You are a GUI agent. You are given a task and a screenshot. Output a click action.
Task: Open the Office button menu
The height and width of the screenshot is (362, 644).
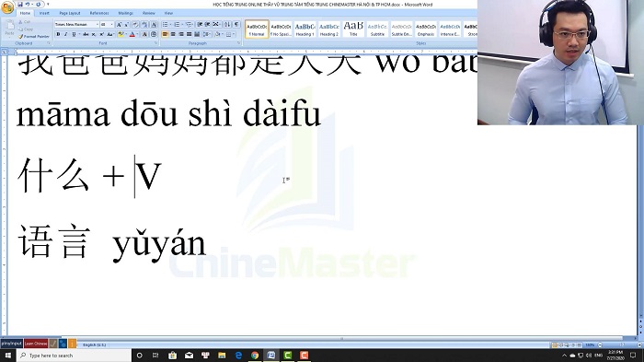pos(7,7)
